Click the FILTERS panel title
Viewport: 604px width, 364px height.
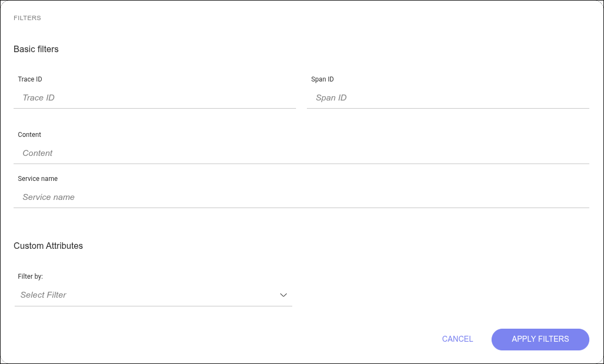click(x=27, y=17)
